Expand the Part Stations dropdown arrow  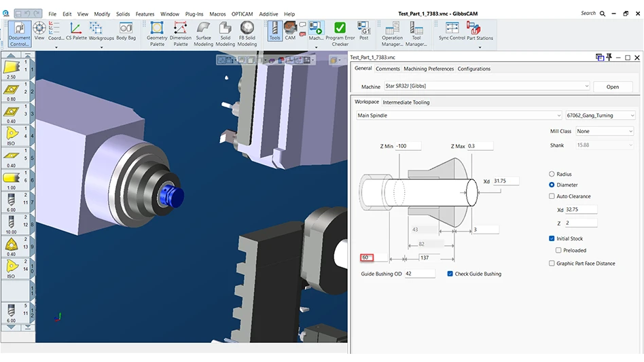[x=480, y=47]
